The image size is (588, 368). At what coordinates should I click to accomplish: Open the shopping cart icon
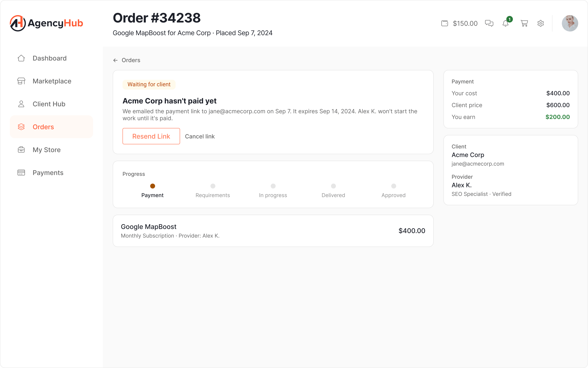pyautogui.click(x=524, y=23)
